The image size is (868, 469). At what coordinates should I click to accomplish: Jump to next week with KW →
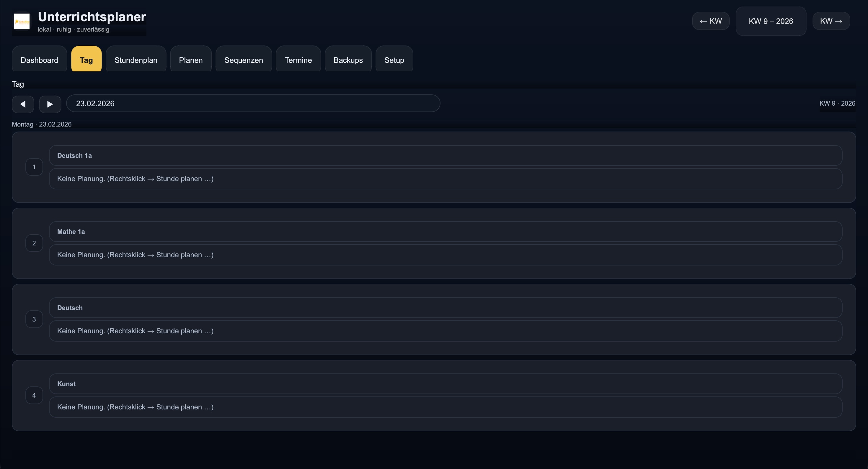tap(831, 21)
